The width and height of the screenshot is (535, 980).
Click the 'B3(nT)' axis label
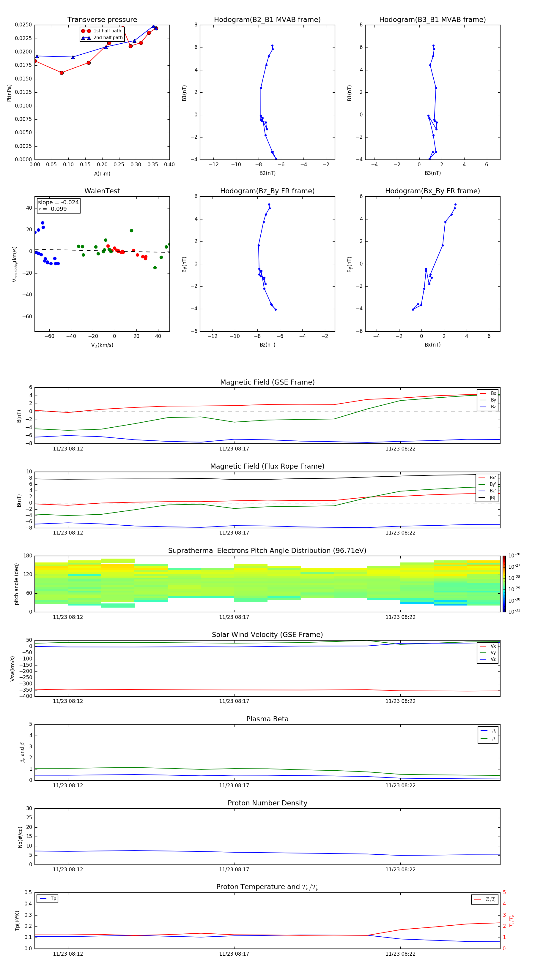432,173
